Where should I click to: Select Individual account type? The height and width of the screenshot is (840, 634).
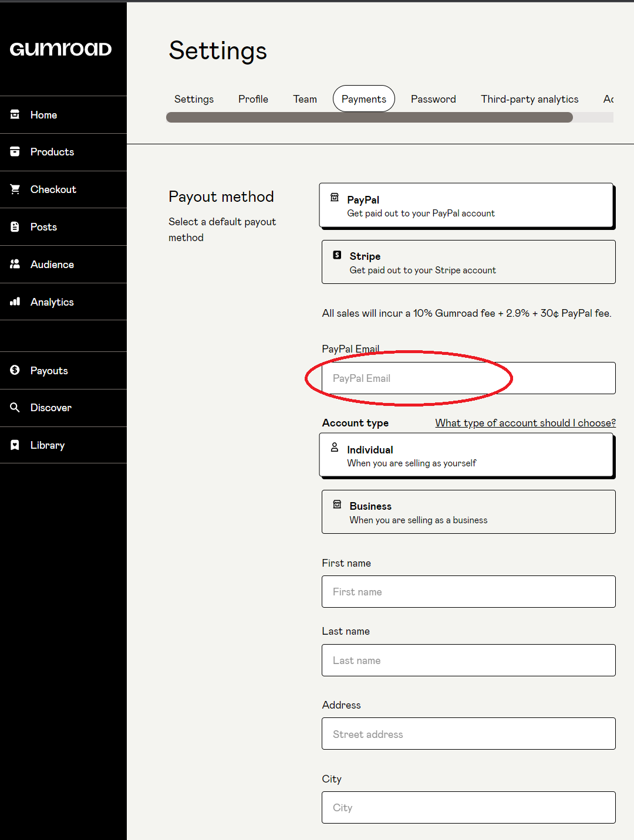click(466, 455)
